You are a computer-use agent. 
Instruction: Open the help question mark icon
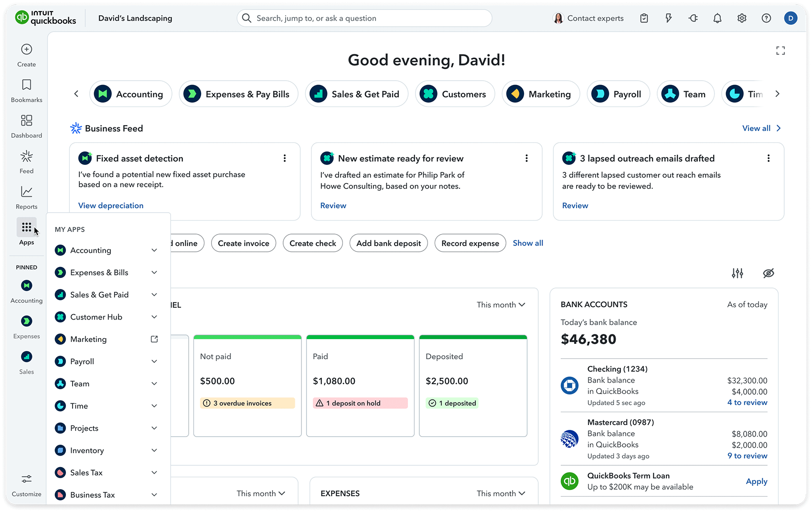pos(766,18)
